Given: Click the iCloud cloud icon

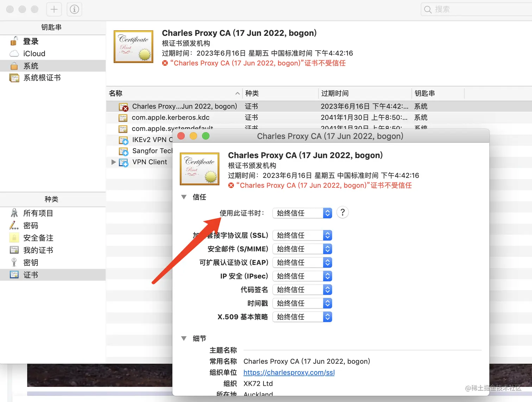Looking at the screenshot, I should point(14,53).
